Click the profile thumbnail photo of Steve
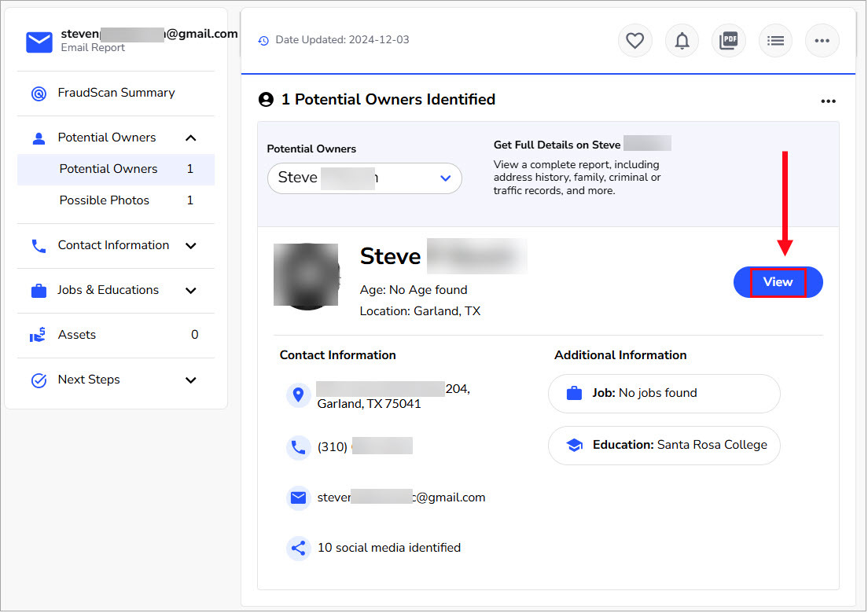 [307, 275]
